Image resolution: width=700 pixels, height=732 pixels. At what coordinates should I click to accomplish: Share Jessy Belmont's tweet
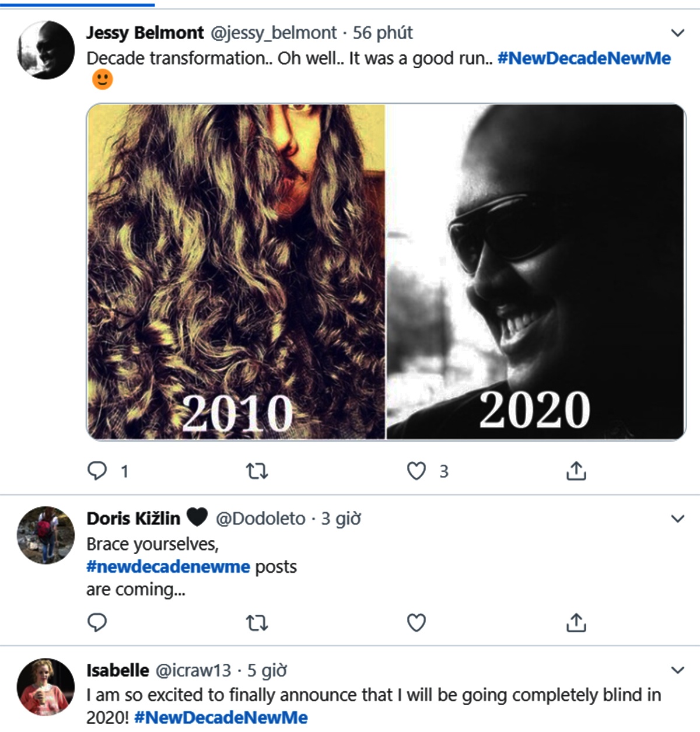click(x=576, y=471)
